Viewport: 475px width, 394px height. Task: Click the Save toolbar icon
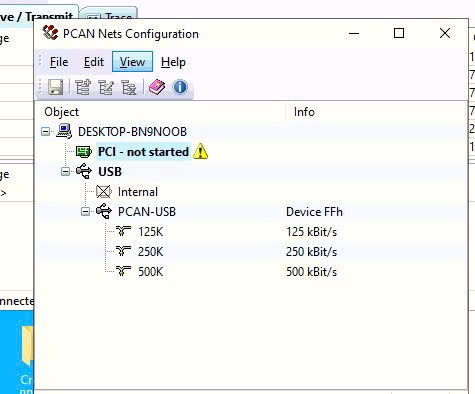55,87
